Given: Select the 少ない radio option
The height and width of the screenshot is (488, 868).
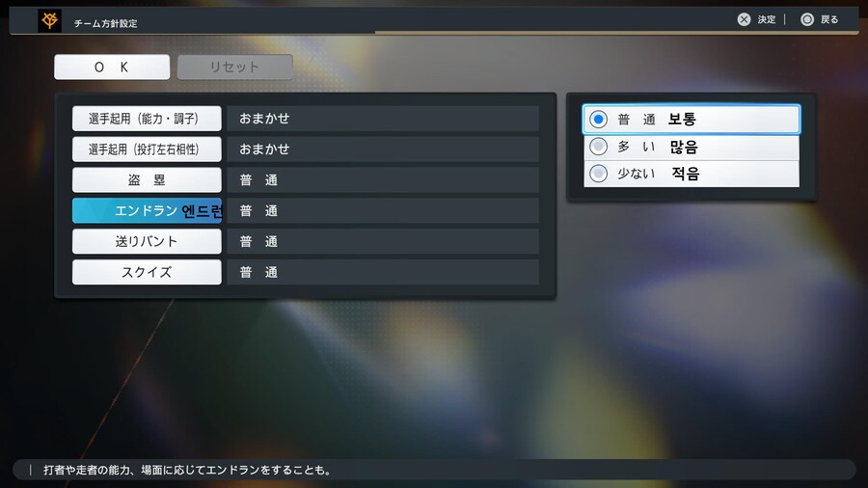Looking at the screenshot, I should pos(599,174).
